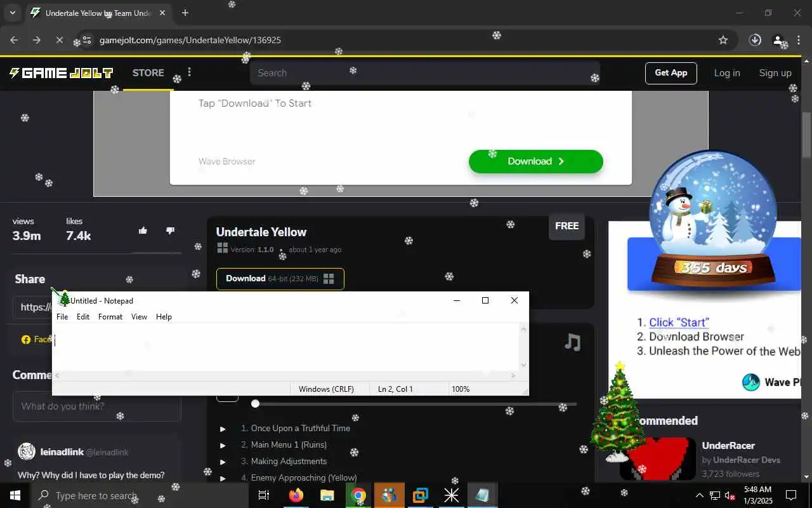812x508 pixels.
Task: Click the address bar URL
Action: pos(190,40)
